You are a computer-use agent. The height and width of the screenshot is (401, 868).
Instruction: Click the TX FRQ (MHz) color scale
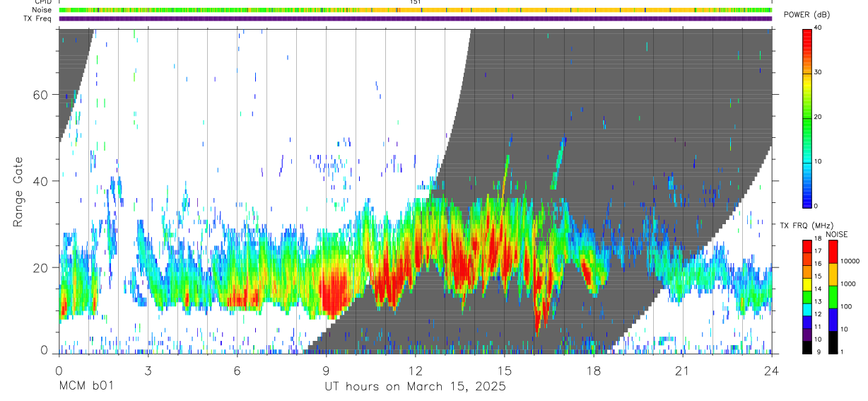point(808,296)
